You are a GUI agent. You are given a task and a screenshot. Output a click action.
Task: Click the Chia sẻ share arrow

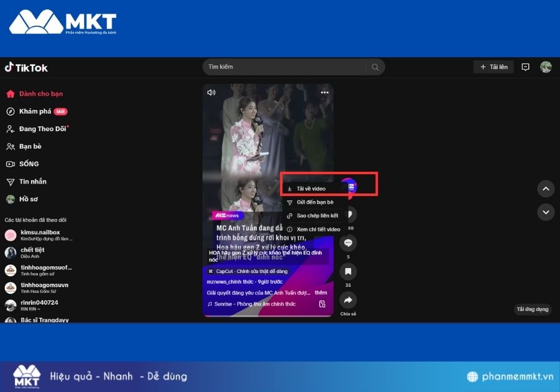(348, 301)
